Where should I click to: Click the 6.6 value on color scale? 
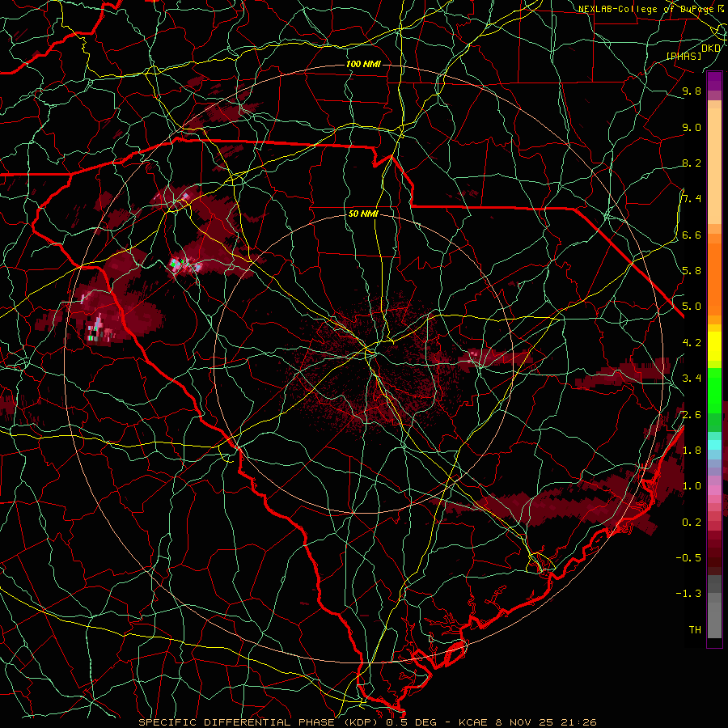(x=692, y=235)
